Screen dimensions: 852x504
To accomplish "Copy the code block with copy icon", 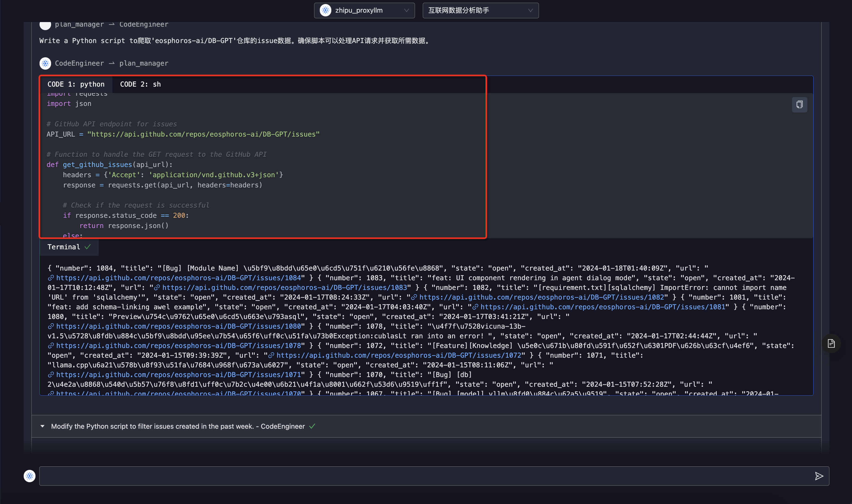I will 799,104.
